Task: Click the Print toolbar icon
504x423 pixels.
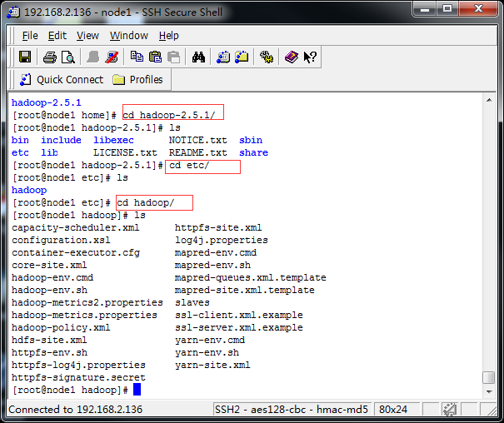Action: [x=49, y=57]
